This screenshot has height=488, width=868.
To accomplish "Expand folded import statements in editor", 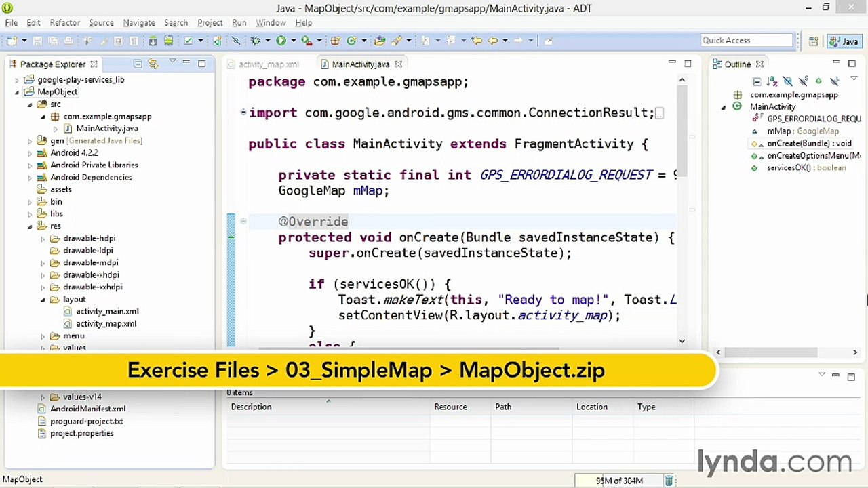I will point(243,113).
